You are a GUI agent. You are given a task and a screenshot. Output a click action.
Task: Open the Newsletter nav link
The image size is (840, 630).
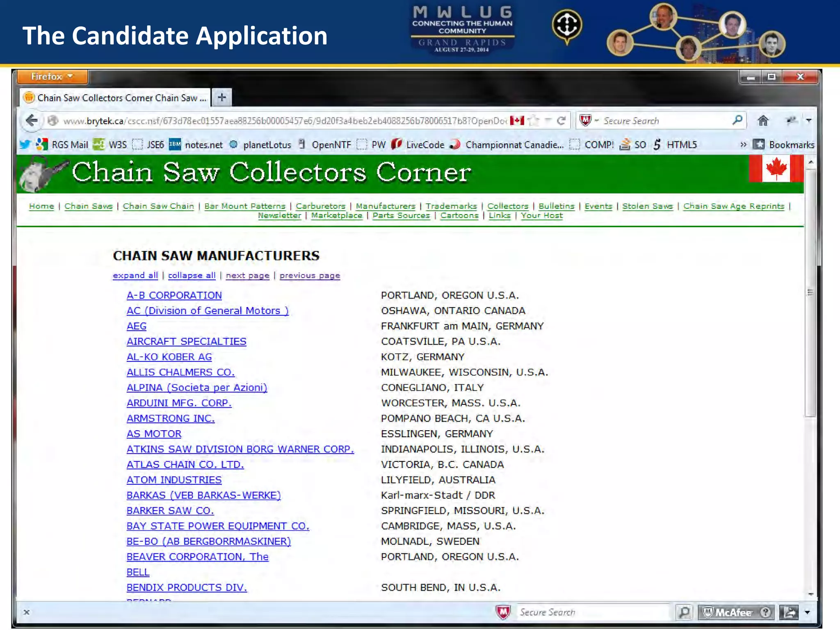click(279, 216)
